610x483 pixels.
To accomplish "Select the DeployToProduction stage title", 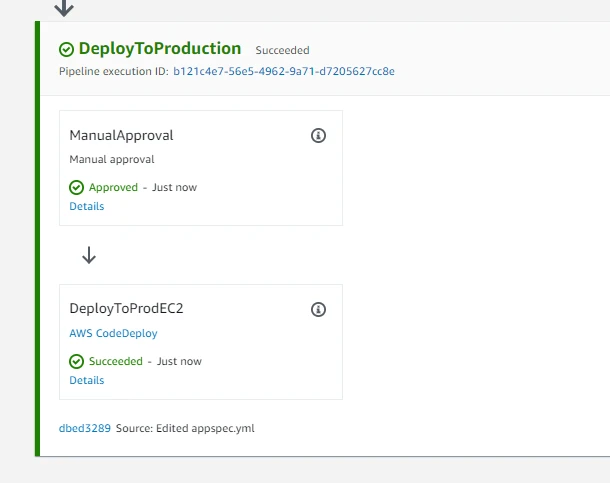I will tap(159, 48).
